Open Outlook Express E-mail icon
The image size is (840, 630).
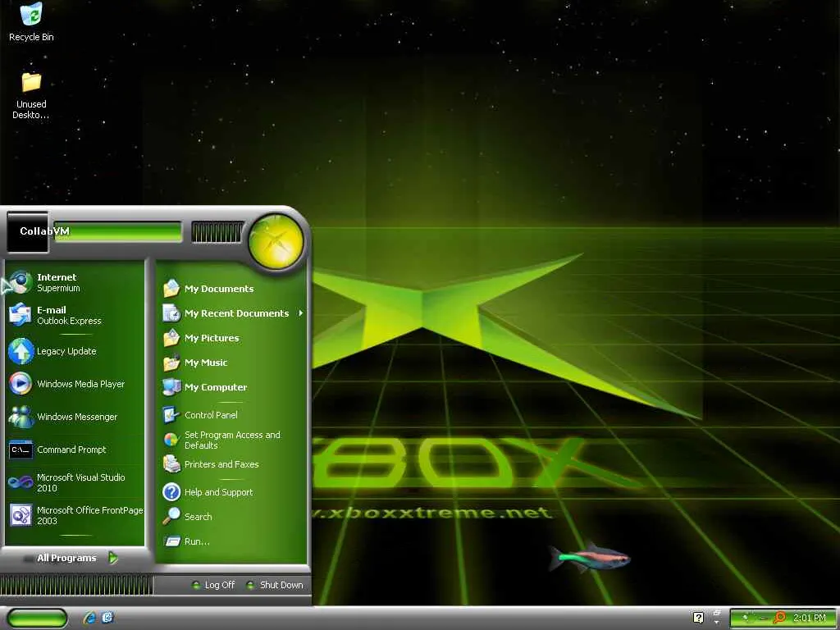click(x=21, y=314)
